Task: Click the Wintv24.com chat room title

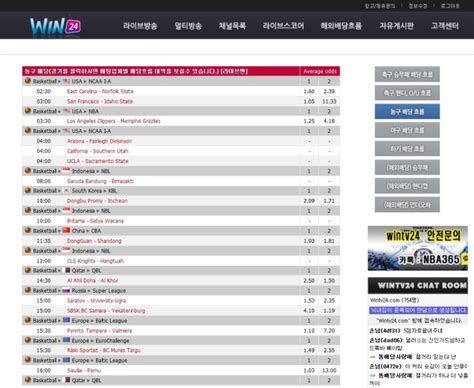Action: 394,300
